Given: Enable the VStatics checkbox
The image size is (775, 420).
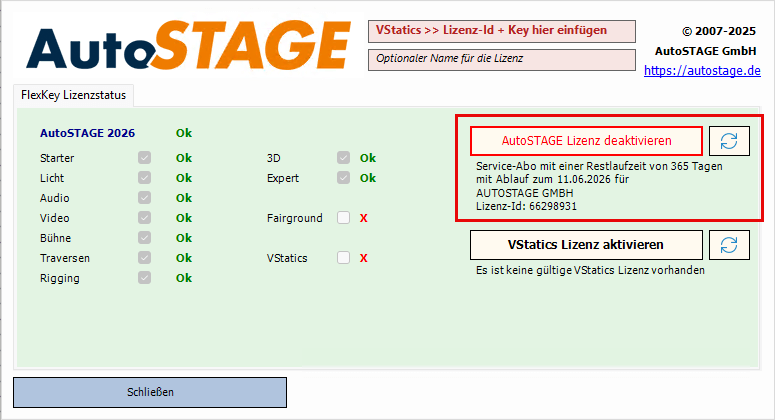Looking at the screenshot, I should coord(344,257).
